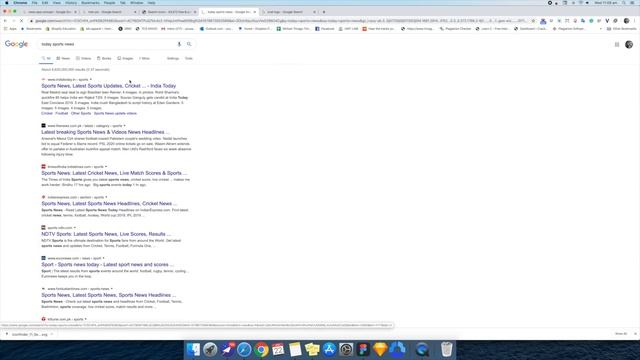640x360 pixels.
Task: Open QuickTime Player from the dock
Action: click(x=422, y=350)
